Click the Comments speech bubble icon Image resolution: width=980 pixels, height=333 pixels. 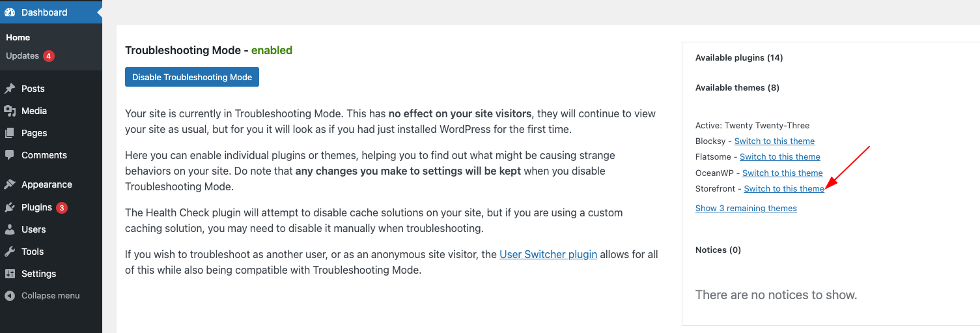10,155
